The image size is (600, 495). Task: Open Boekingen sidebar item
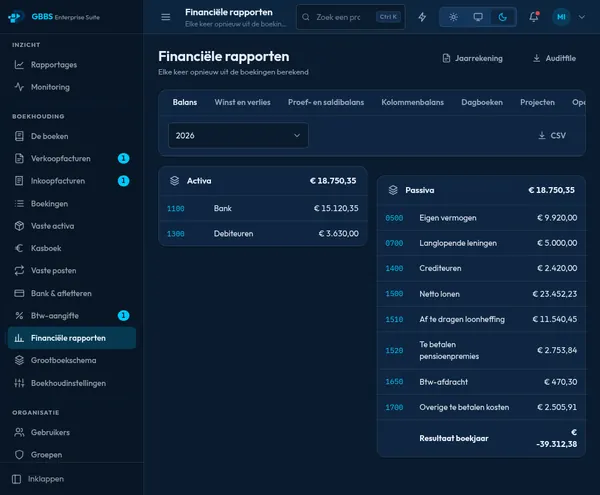72,204
